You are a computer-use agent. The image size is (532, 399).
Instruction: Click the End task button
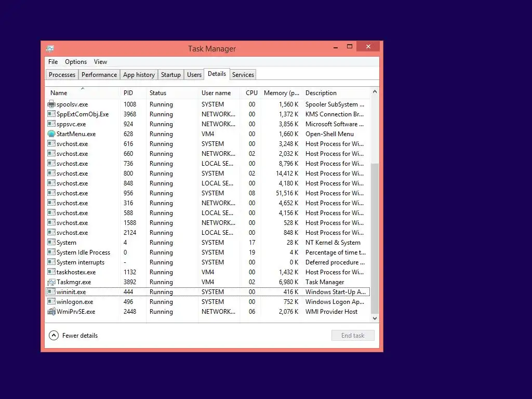tap(353, 335)
